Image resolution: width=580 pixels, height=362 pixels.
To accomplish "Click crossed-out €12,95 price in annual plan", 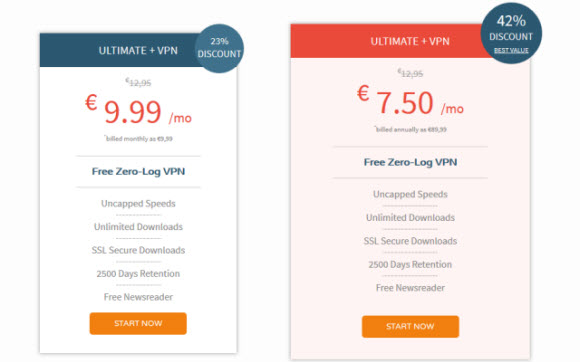I will point(410,73).
